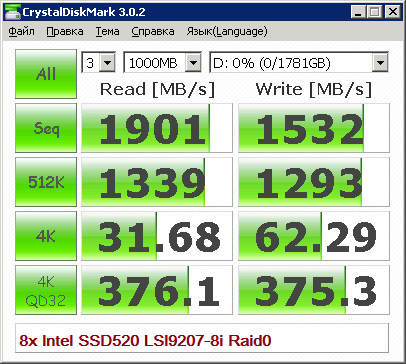This screenshot has width=406, height=364.
Task: Click the 4K QD32 read result 376.1
Action: pyautogui.click(x=157, y=290)
